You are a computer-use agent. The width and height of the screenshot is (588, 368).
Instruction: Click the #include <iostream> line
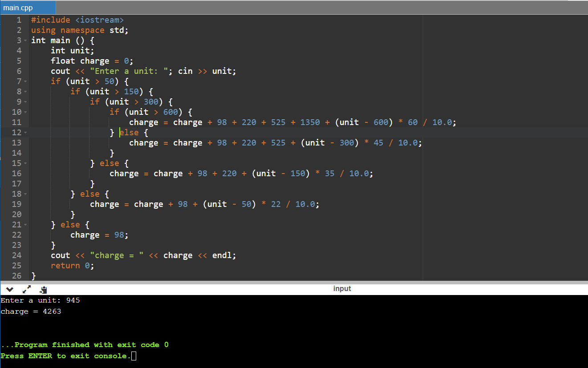[77, 20]
